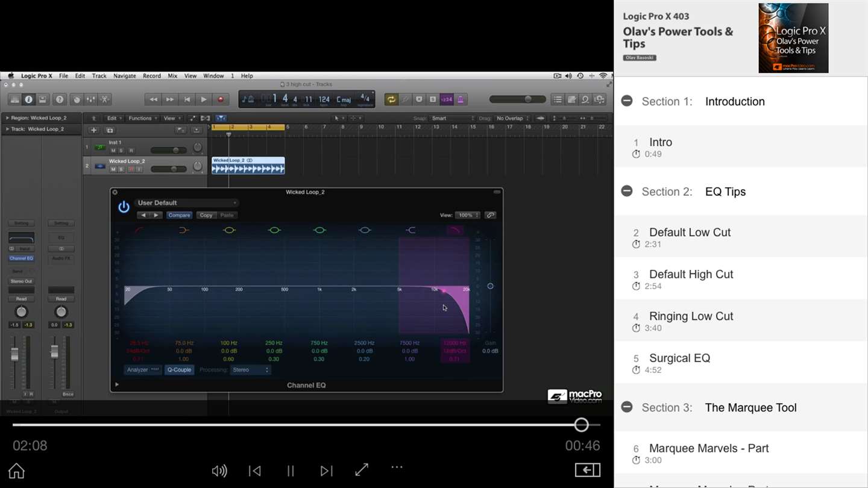Open the Processing Stereo dropdown
Image resolution: width=868 pixels, height=488 pixels.
[x=251, y=370]
